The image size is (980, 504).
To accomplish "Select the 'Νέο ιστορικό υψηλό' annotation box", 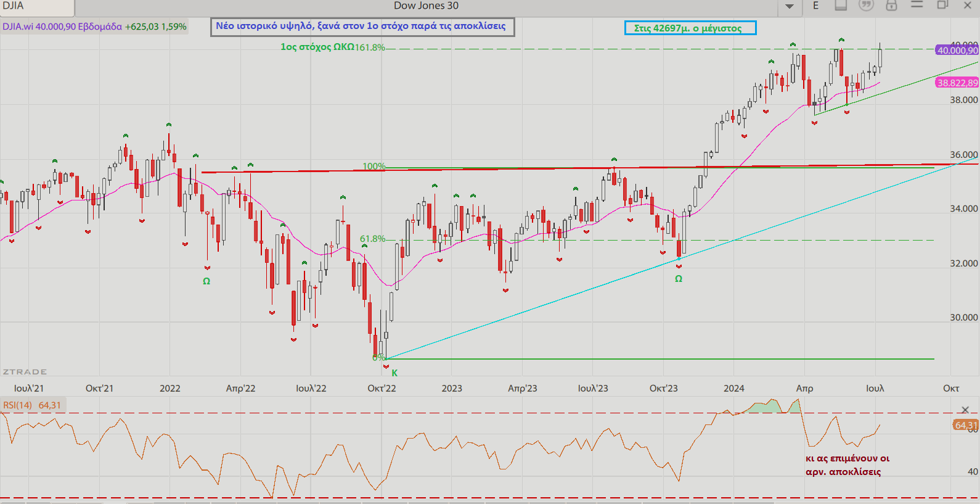I will point(362,27).
